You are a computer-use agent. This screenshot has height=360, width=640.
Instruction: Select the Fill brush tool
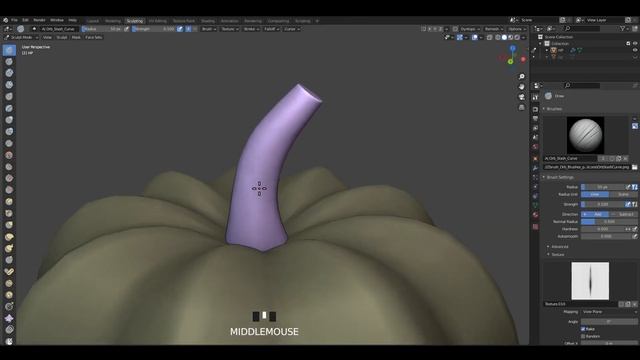coord(9,178)
